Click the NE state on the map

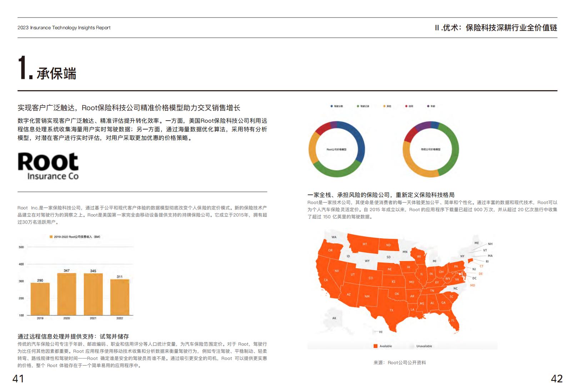[x=390, y=269]
